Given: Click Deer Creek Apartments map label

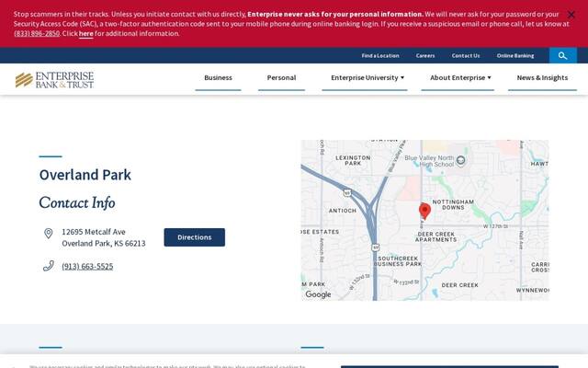Looking at the screenshot, I should [x=435, y=236].
